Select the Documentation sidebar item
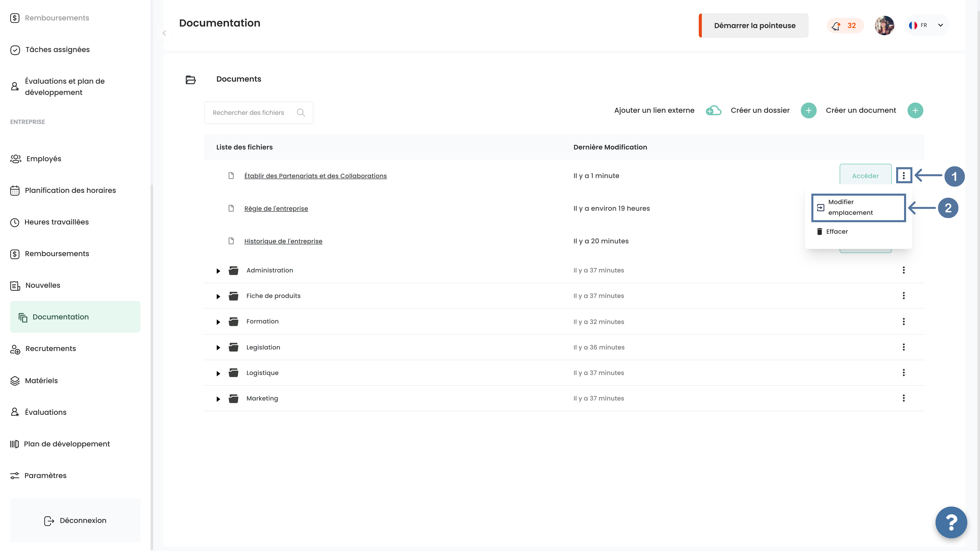This screenshot has width=980, height=551. pyautogui.click(x=75, y=317)
